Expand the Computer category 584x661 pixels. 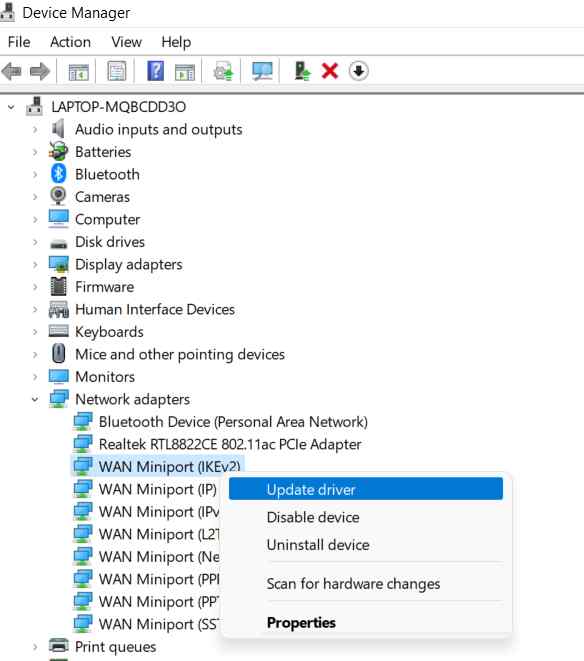35,219
